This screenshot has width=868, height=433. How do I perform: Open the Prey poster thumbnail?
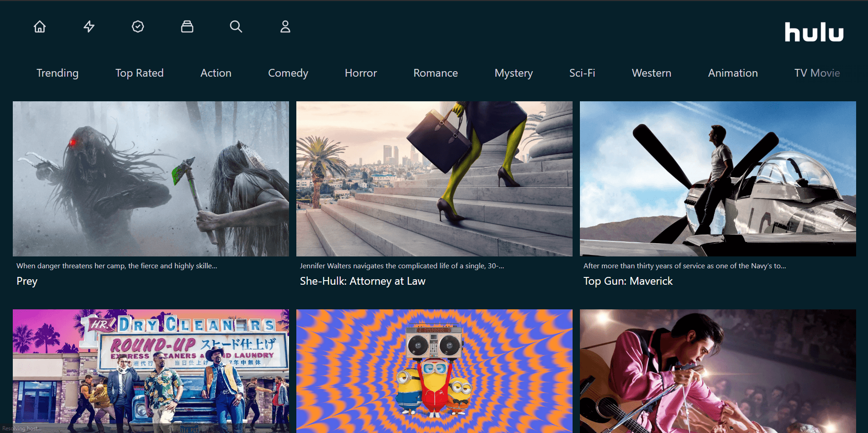tap(151, 179)
